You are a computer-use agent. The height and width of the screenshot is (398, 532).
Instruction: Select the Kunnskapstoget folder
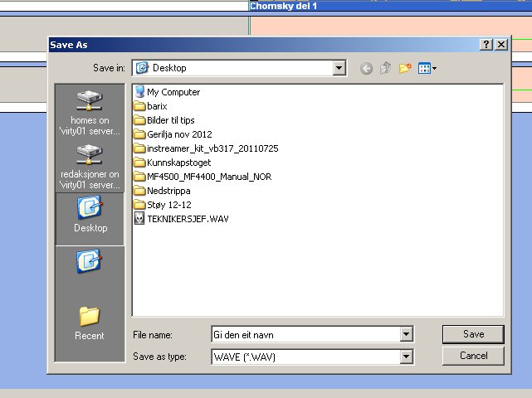(x=173, y=163)
